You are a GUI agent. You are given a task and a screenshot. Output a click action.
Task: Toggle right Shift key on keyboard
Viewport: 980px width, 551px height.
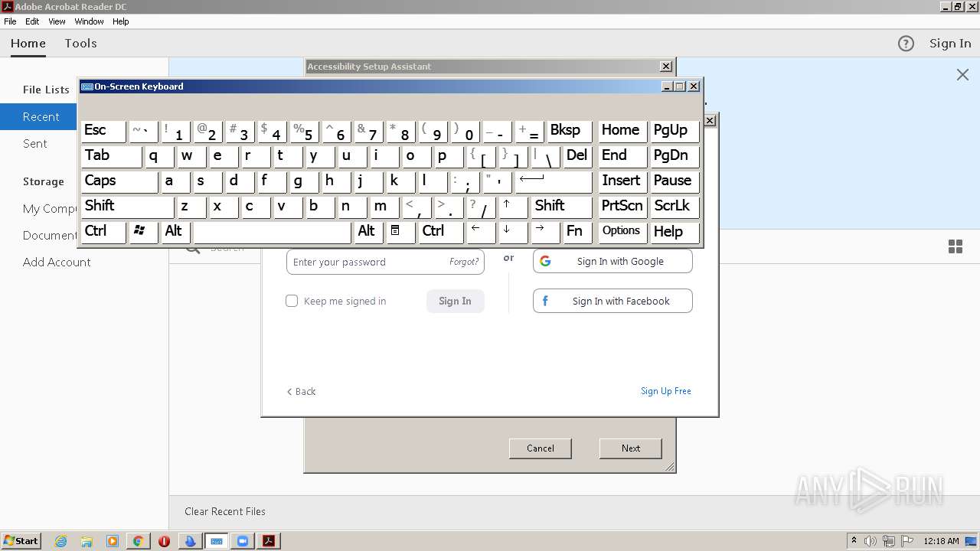pos(561,206)
